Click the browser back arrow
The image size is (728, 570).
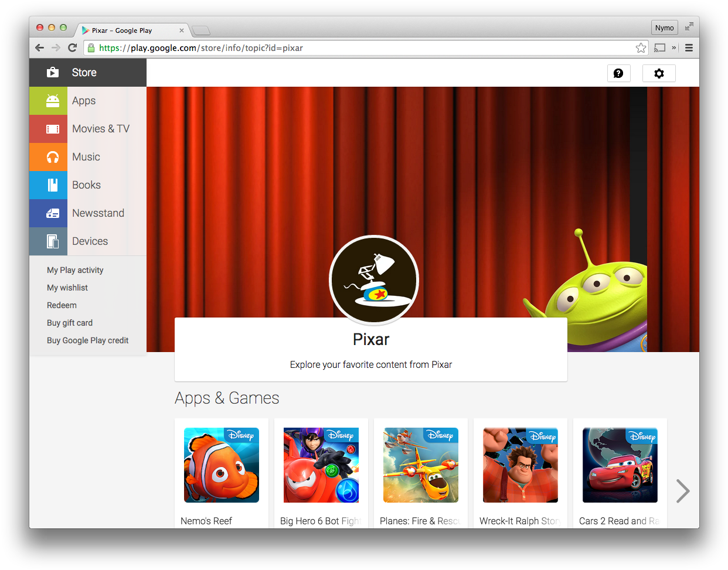pyautogui.click(x=39, y=47)
